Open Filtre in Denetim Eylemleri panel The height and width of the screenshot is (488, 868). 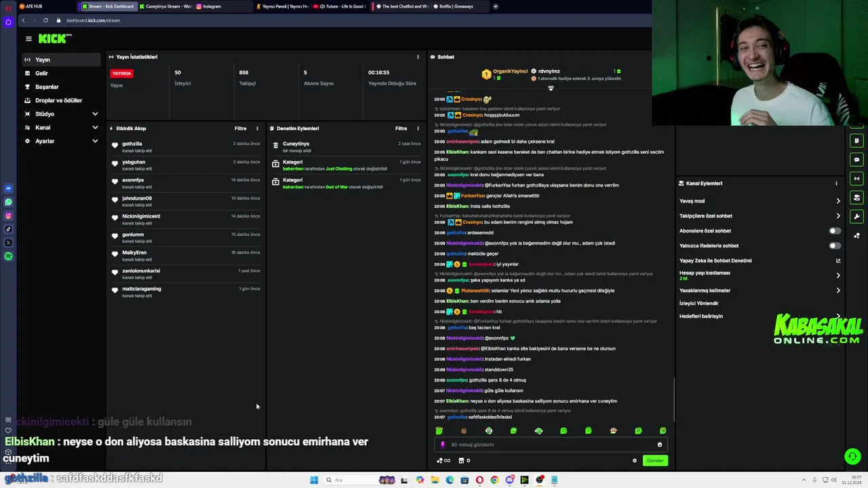click(x=401, y=128)
